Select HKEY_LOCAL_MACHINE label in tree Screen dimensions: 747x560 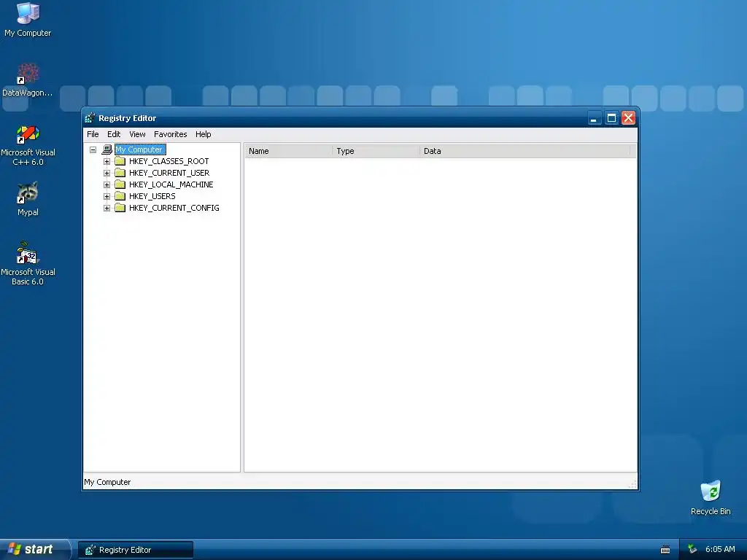(171, 184)
